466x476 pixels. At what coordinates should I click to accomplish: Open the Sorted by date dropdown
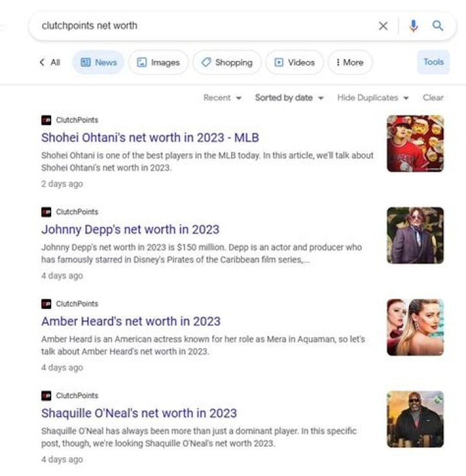coord(289,98)
